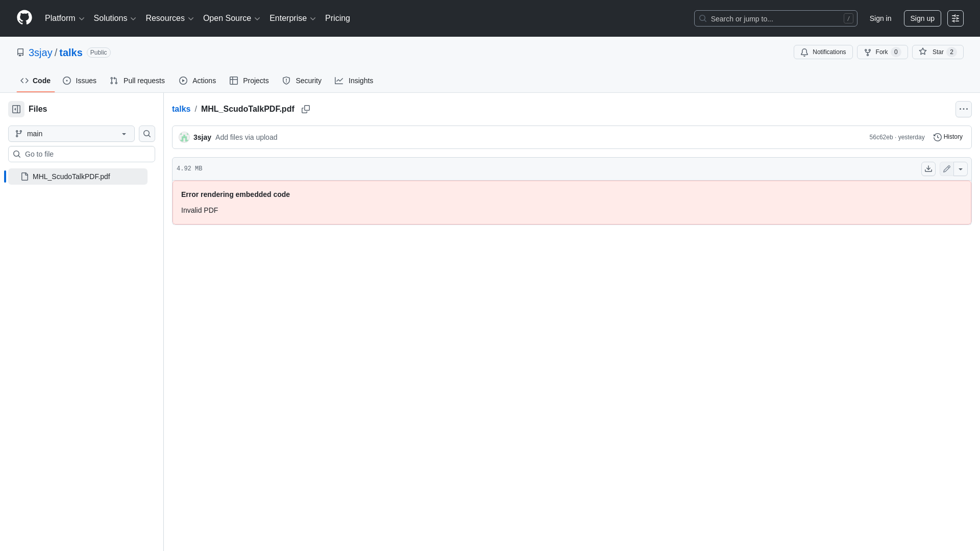Collapse the Files side panel
The width and height of the screenshot is (980, 551).
coord(15,109)
